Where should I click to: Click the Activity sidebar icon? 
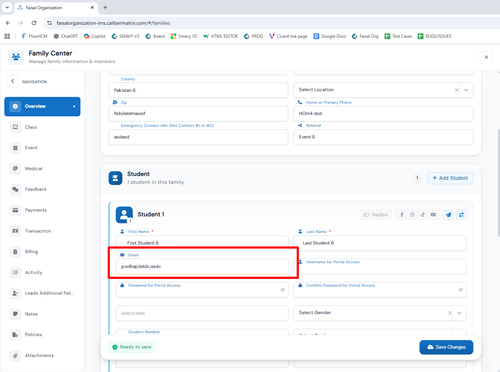click(15, 272)
